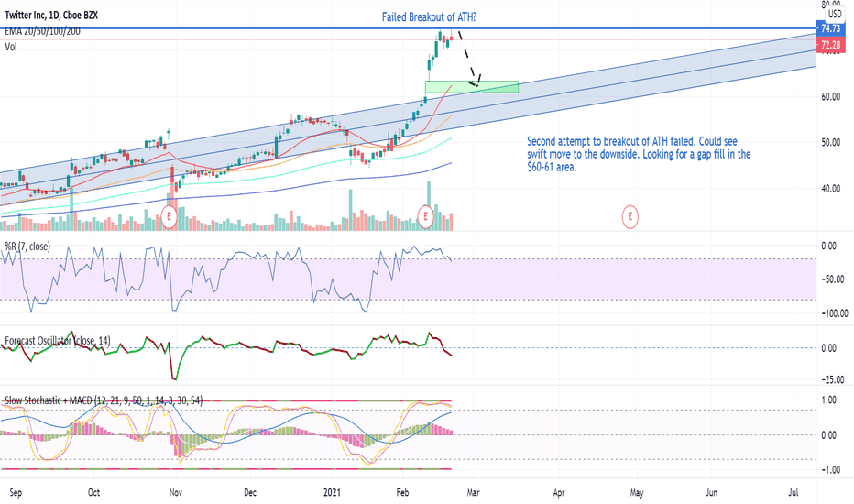Image resolution: width=854 pixels, height=504 pixels.
Task: Click the Mar date axis label
Action: 474,493
